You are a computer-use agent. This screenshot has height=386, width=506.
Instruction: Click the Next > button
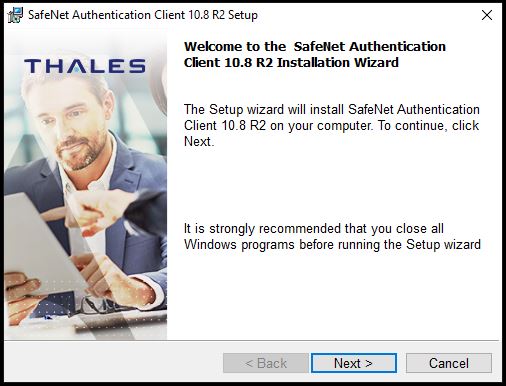[x=354, y=363]
